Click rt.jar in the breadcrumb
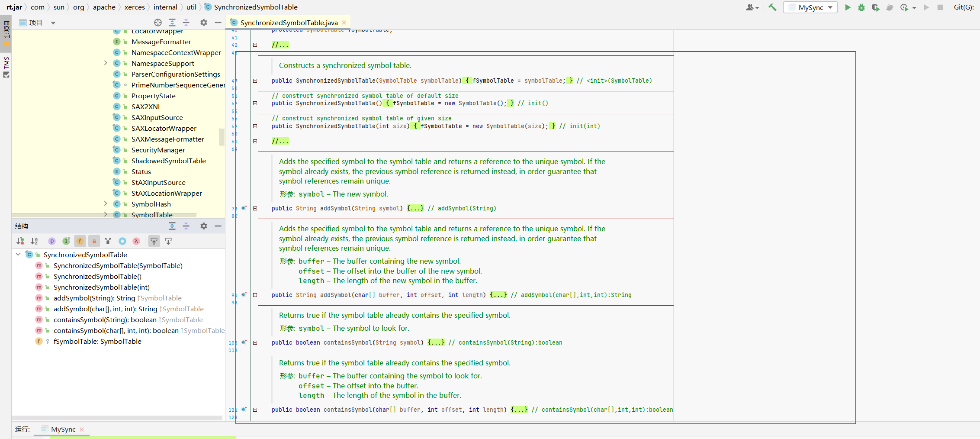 point(14,7)
